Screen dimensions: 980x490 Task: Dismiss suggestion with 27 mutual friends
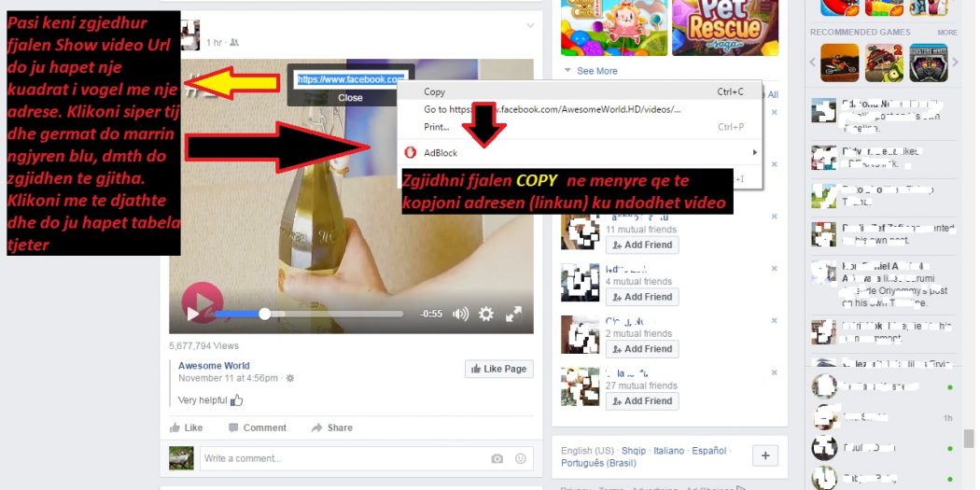point(775,371)
